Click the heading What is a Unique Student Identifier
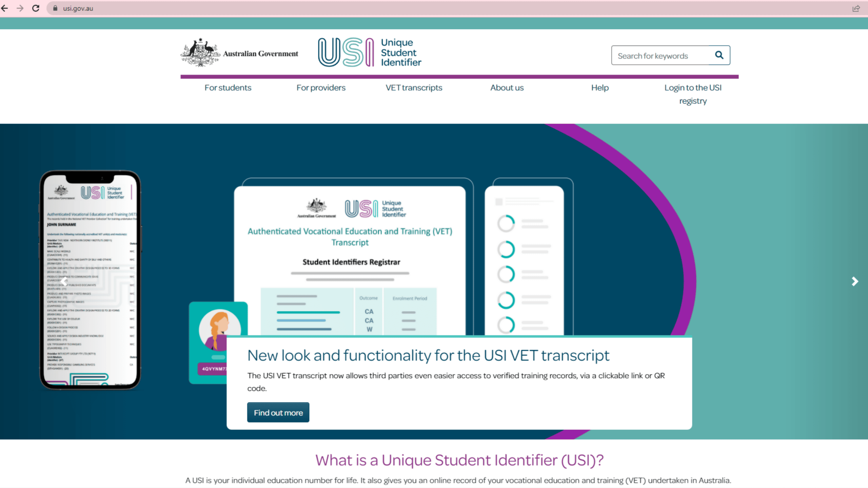868x488 pixels. (x=459, y=460)
